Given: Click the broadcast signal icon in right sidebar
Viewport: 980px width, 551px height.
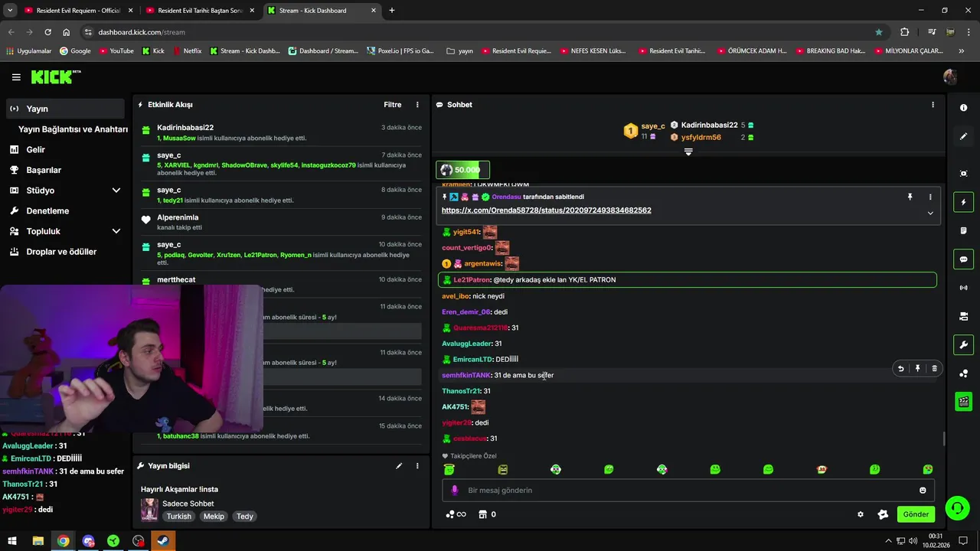Looking at the screenshot, I should [x=963, y=288].
